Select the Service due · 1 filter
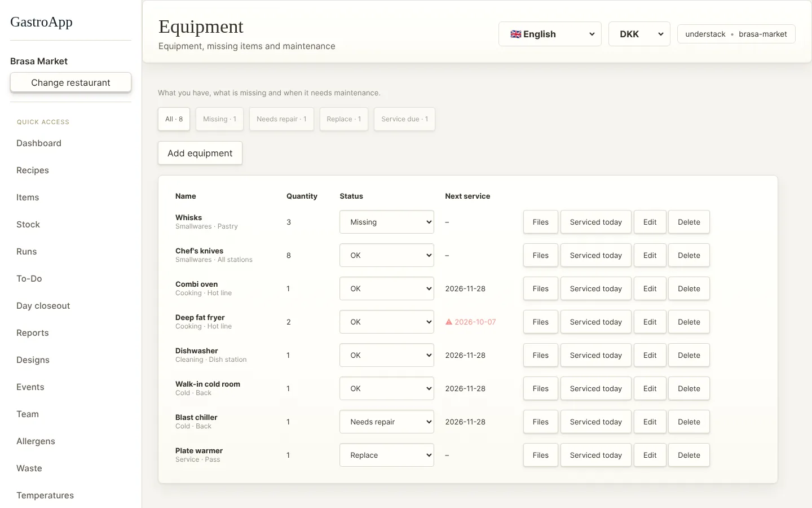The height and width of the screenshot is (508, 812). click(x=404, y=119)
